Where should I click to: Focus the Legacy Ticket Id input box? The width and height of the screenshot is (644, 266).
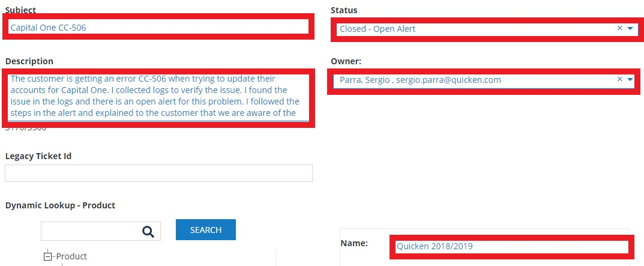(158, 173)
